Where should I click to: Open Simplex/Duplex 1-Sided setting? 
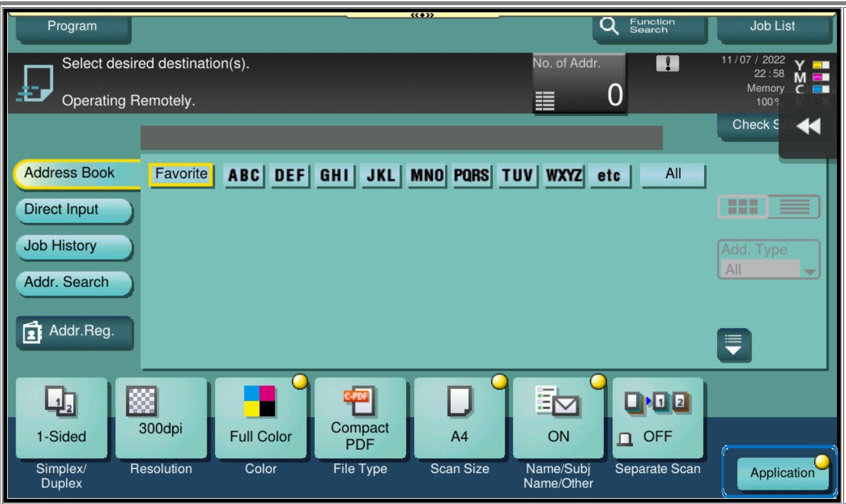(62, 418)
